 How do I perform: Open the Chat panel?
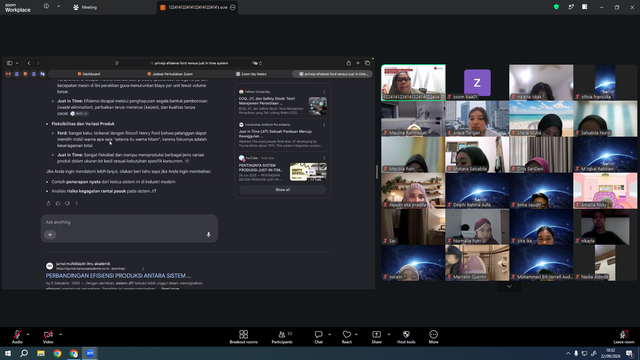point(318,337)
